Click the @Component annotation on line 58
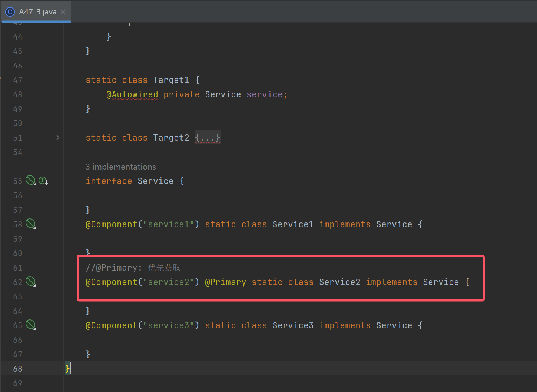The height and width of the screenshot is (392, 537). coord(112,224)
